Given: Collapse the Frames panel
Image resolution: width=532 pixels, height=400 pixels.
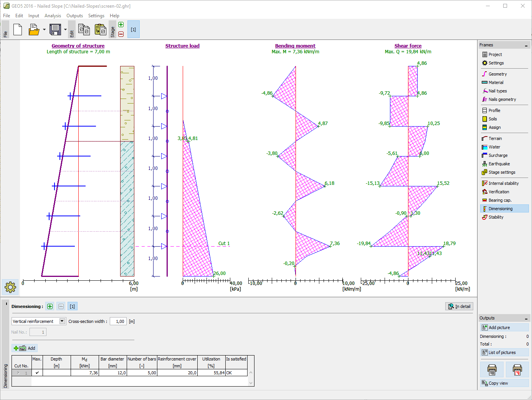Looking at the screenshot, I should 526,46.
